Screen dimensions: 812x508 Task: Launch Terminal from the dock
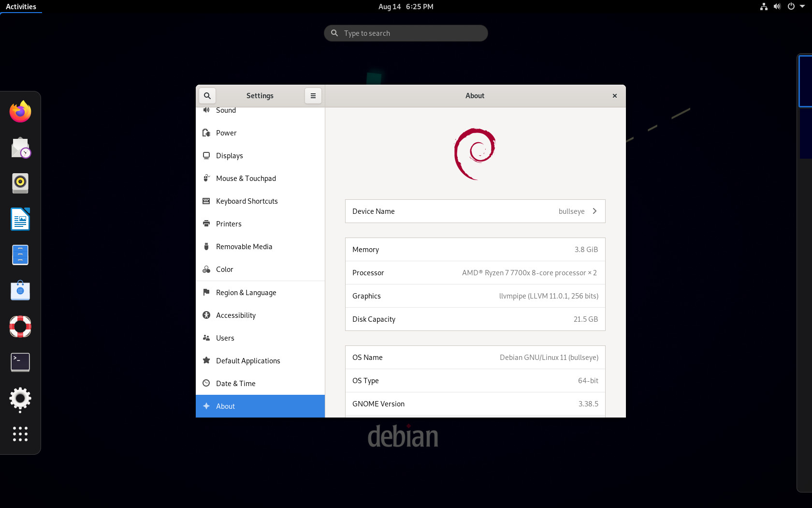(x=20, y=362)
